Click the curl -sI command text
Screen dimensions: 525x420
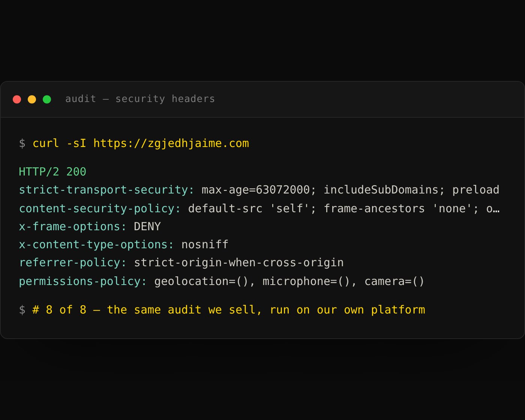[59, 143]
